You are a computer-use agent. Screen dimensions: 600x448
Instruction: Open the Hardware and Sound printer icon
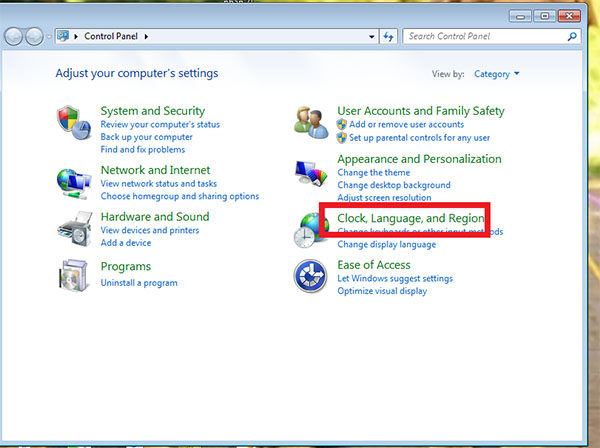[x=75, y=229]
